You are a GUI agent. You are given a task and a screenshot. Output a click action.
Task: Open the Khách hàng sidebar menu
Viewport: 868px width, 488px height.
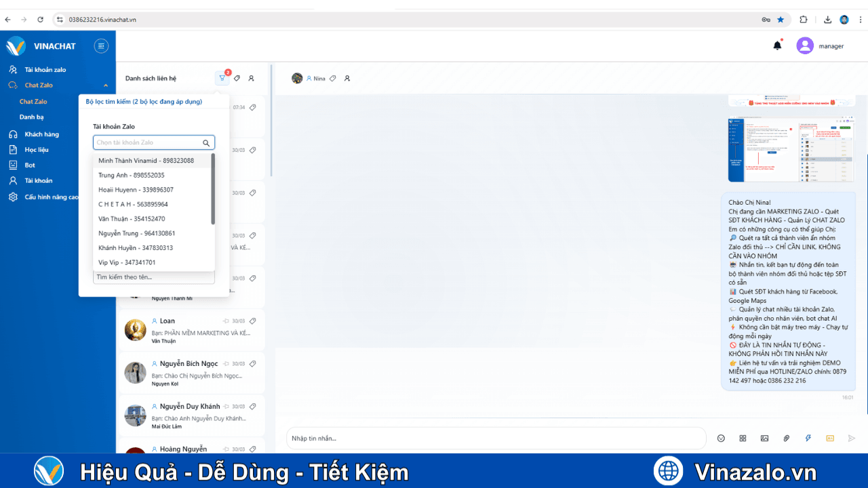pyautogui.click(x=41, y=134)
